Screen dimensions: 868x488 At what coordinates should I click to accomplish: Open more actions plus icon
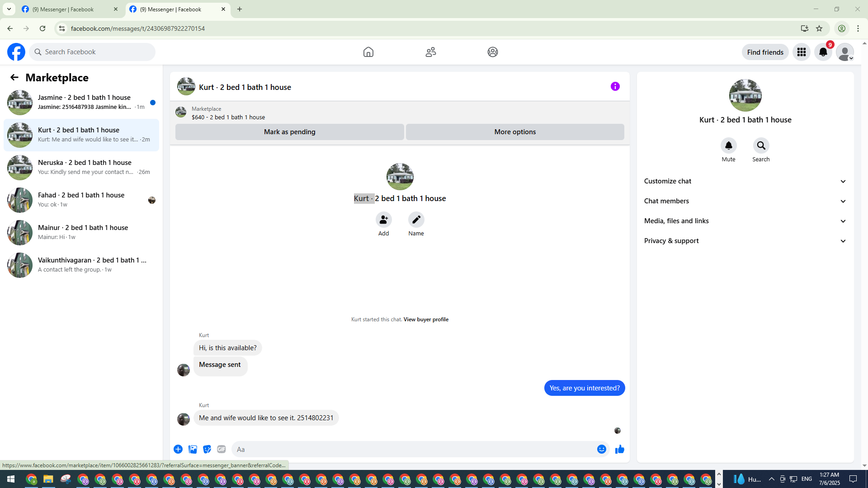178,449
